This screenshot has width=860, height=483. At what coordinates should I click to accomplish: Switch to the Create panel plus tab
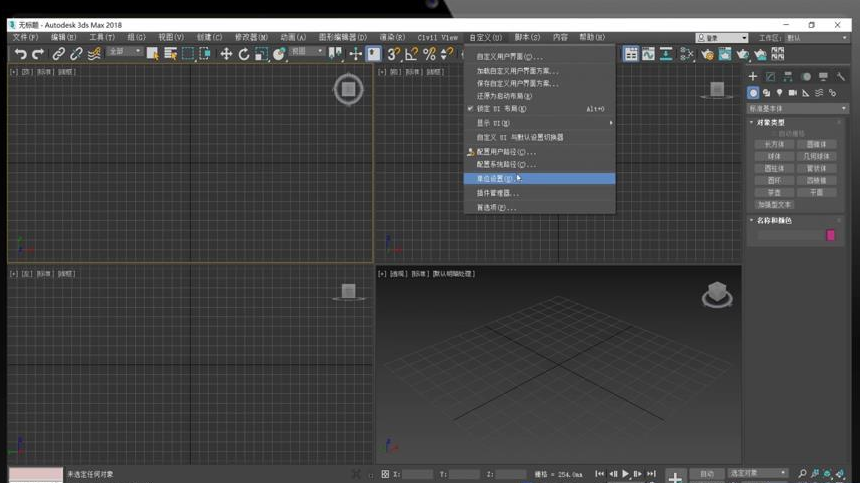click(753, 76)
